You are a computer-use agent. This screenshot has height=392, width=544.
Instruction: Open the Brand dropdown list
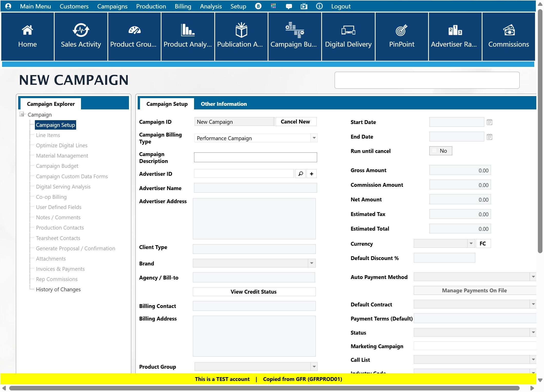[x=311, y=263]
